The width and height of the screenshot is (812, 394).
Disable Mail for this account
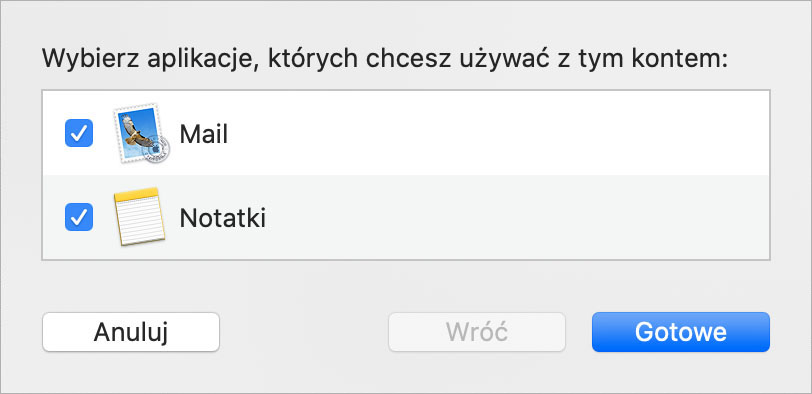click(79, 133)
